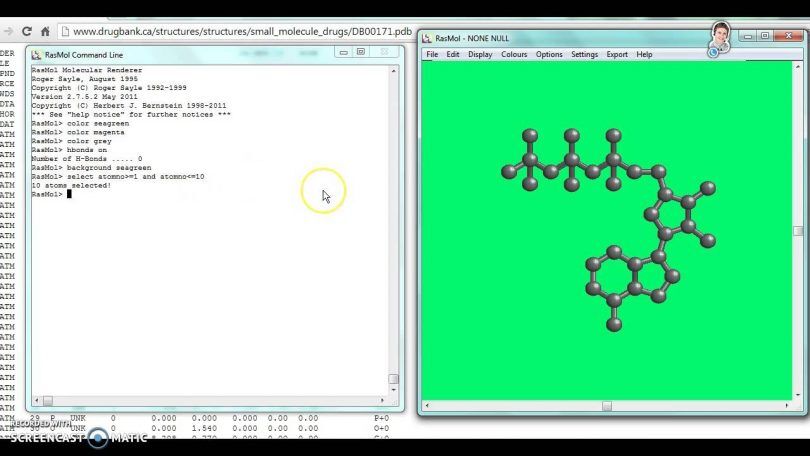Click the 'Version 2.7.5.2 May 2011' line
This screenshot has width=810, height=456.
coord(85,97)
